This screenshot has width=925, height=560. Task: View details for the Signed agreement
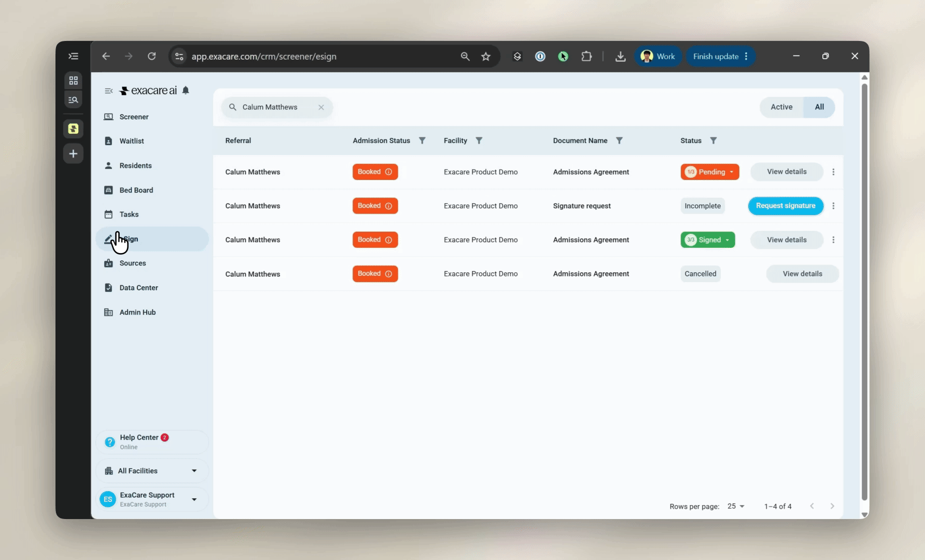point(787,240)
